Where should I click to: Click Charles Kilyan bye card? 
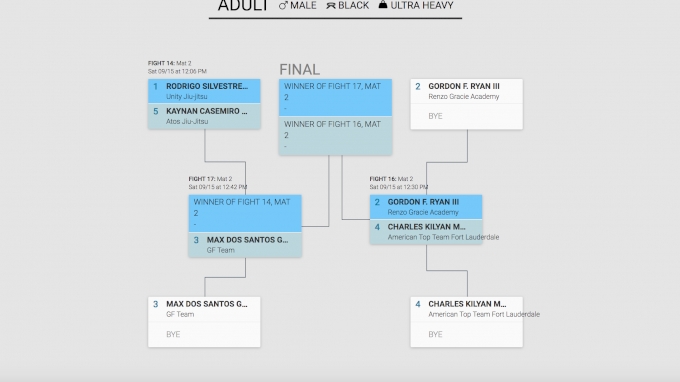click(467, 322)
